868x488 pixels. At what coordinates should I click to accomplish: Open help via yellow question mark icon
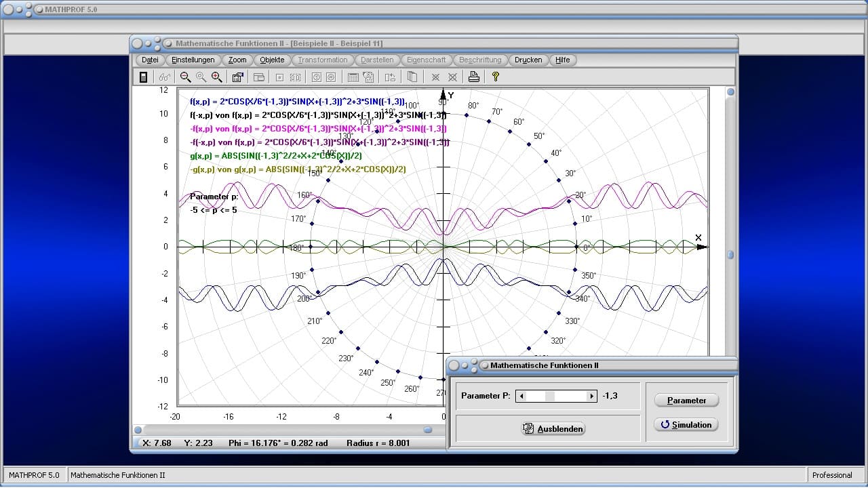coord(495,77)
